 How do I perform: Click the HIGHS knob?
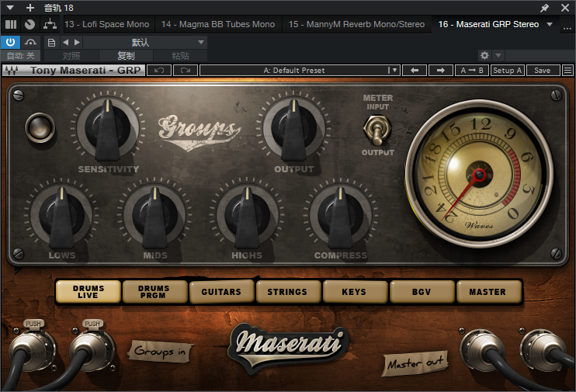pos(247,215)
